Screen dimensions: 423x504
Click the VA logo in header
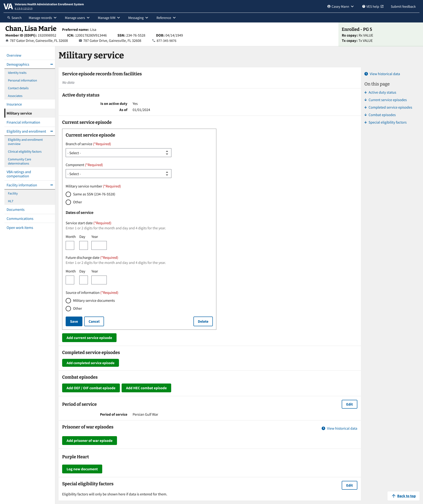point(8,6)
